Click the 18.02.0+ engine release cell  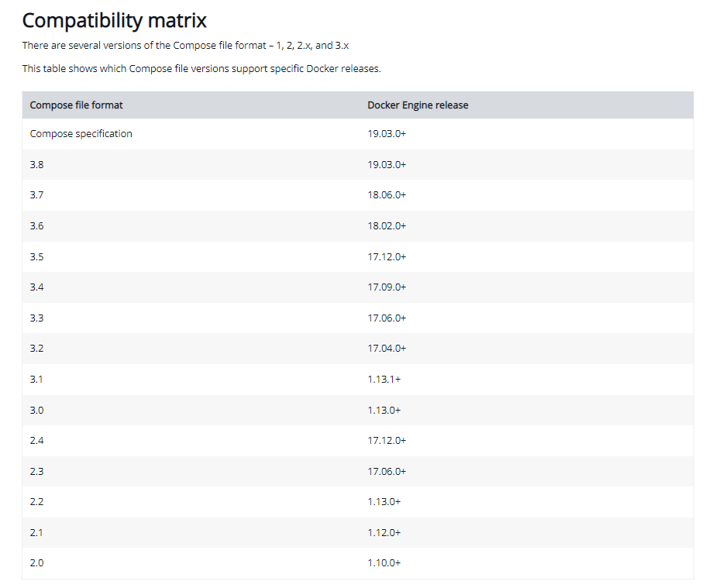click(x=387, y=225)
